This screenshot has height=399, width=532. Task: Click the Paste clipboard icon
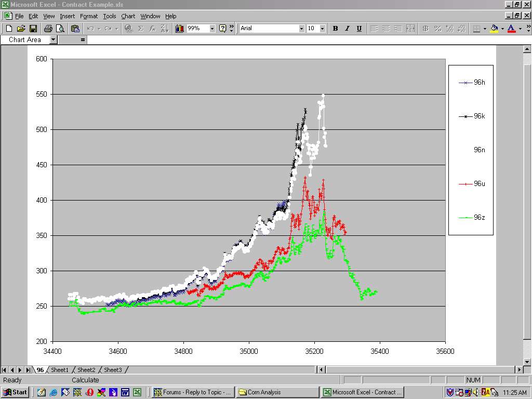(x=75, y=29)
